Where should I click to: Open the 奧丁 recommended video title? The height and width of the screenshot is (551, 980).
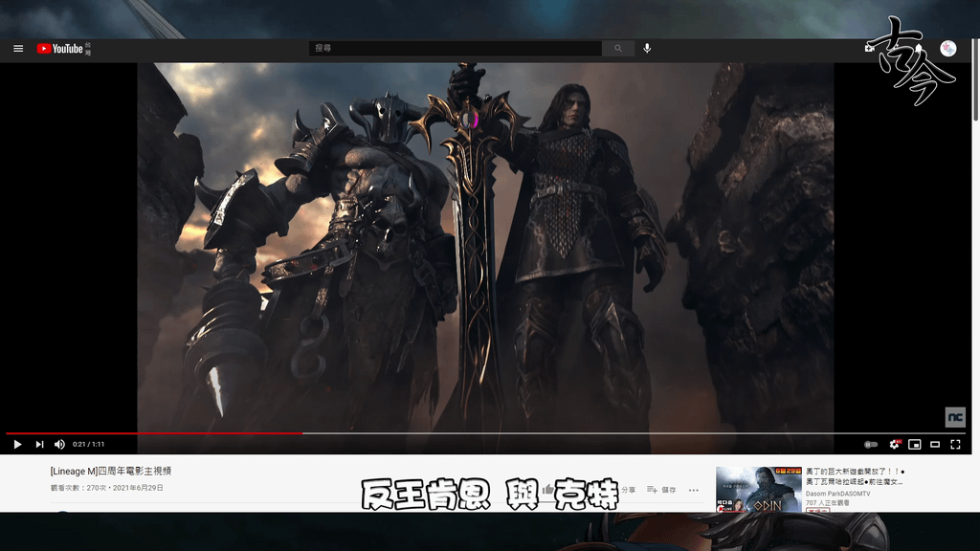855,476
